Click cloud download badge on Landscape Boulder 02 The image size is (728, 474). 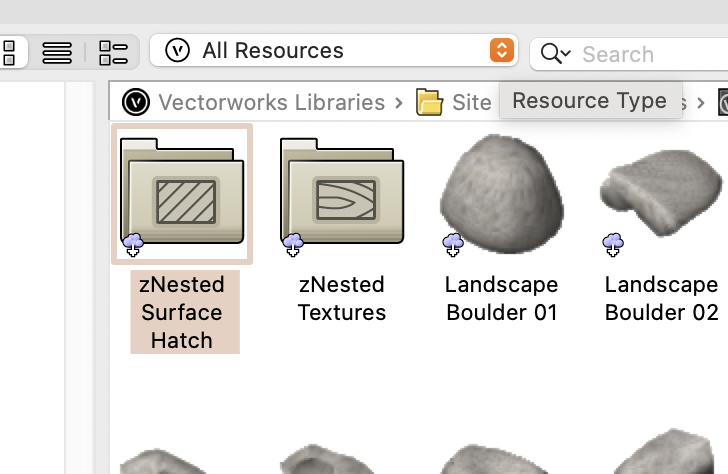[613, 243]
